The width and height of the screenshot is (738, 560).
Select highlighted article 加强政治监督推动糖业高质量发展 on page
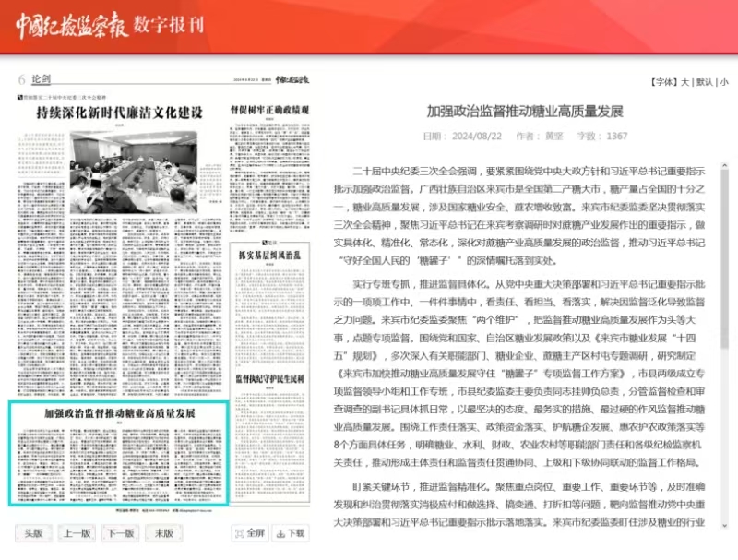(119, 453)
